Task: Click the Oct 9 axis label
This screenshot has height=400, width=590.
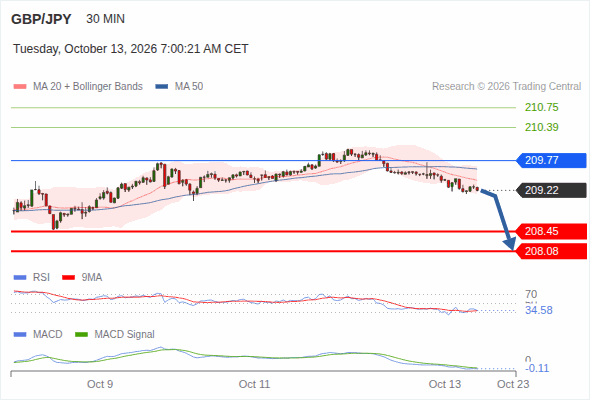Action: 100,384
